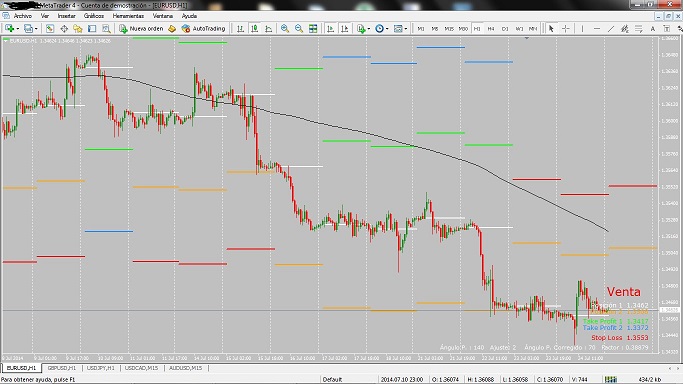Screen dimensions: 683x384
Task: Select the text label tool A
Action: tap(653, 28)
